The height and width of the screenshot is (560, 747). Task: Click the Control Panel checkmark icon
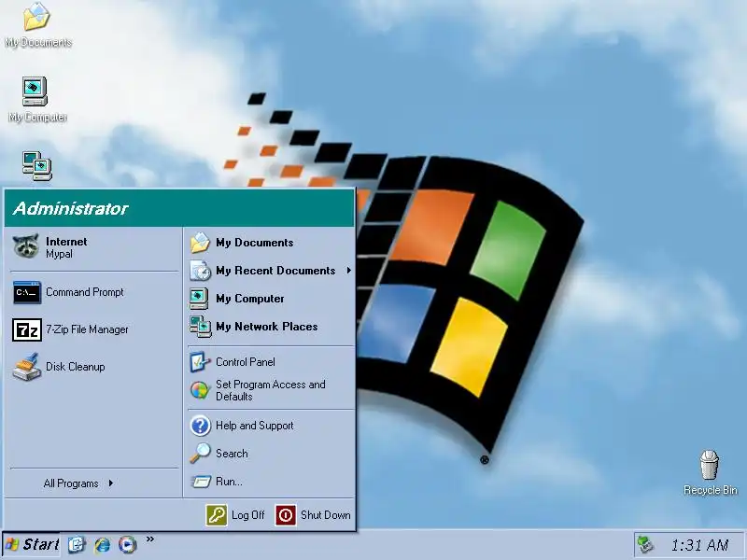[x=200, y=362]
